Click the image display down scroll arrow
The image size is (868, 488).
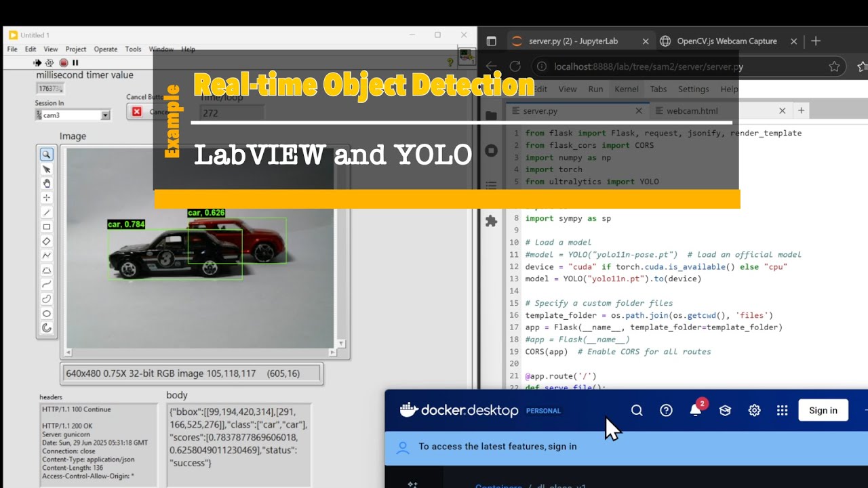pos(341,344)
